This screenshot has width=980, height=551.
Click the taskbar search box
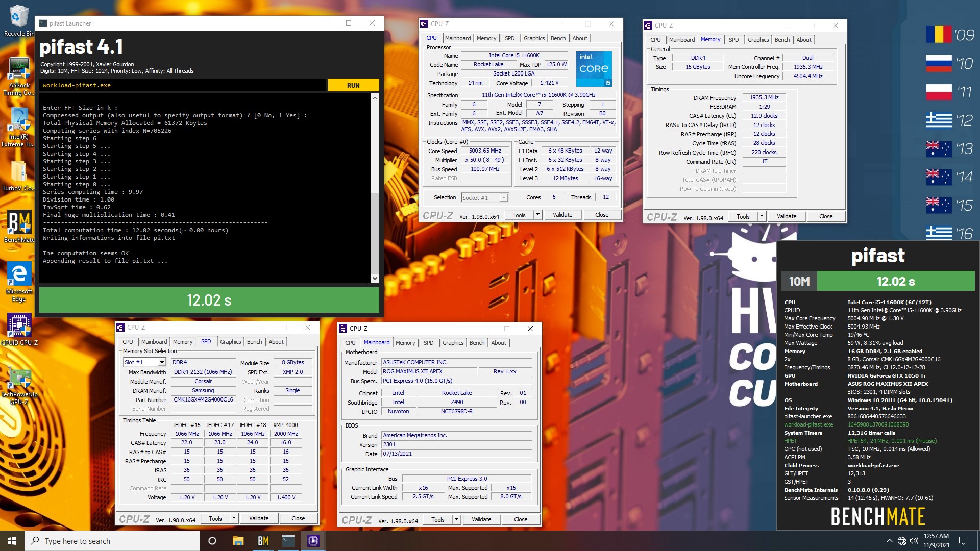click(112, 541)
